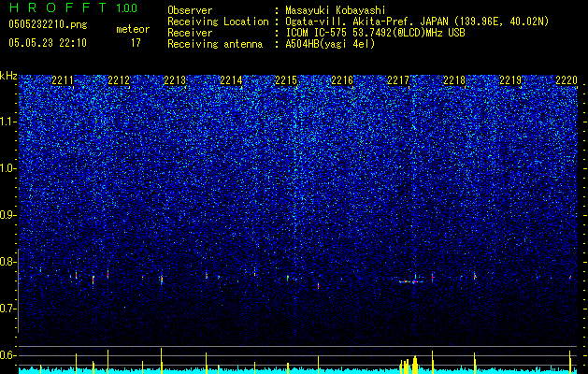Select observer name Masayuki Kobayashi
Image resolution: width=588 pixels, height=374 pixels.
pyautogui.click(x=336, y=10)
